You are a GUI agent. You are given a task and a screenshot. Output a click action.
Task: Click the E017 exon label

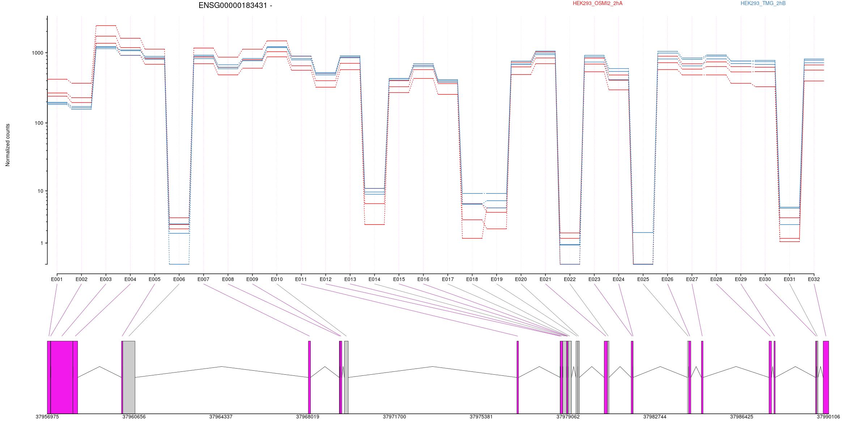pyautogui.click(x=448, y=279)
